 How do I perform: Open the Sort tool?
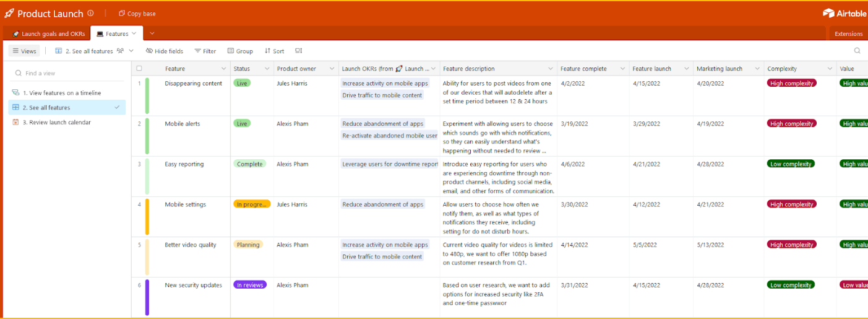[x=274, y=51]
